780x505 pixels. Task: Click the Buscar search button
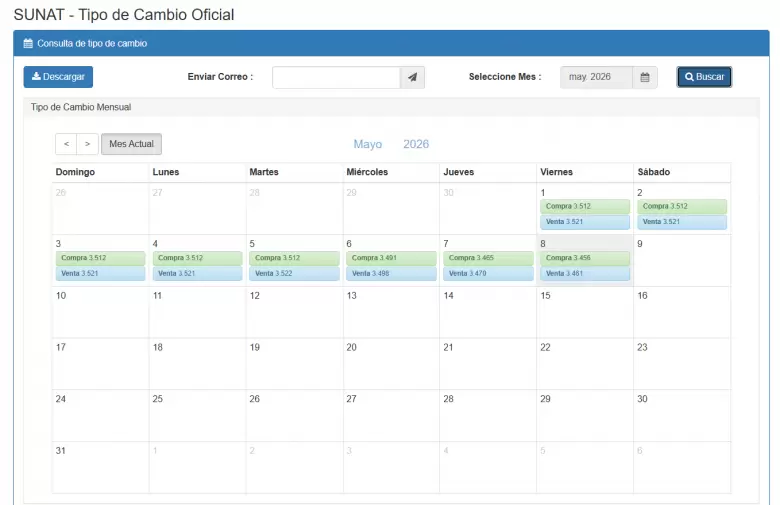704,77
